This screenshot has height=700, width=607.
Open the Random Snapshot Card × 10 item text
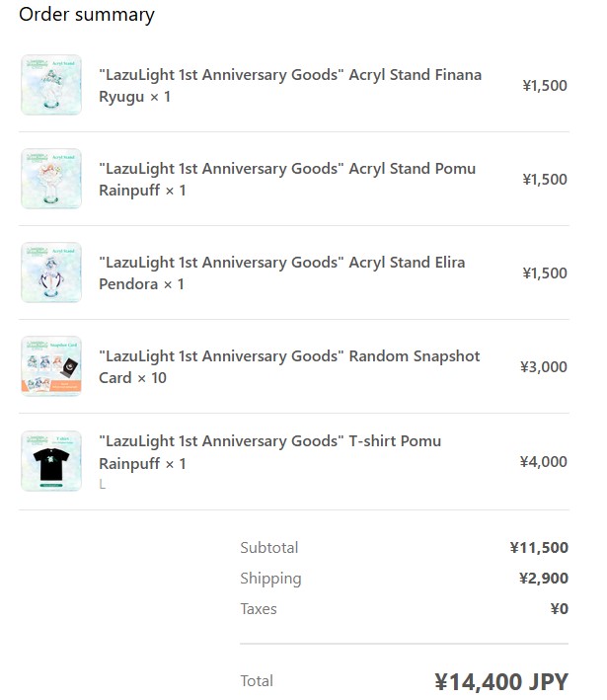[289, 366]
